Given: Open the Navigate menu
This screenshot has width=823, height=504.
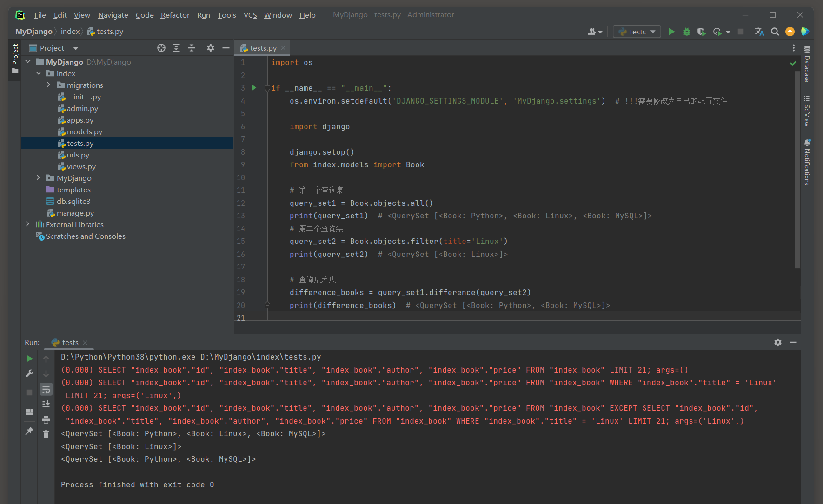Looking at the screenshot, I should coord(113,15).
